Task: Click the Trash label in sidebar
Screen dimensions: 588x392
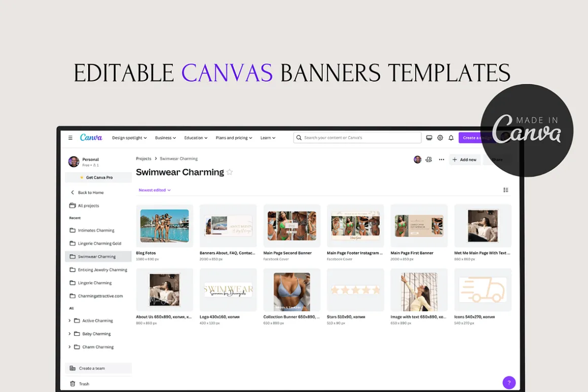Action: (x=84, y=384)
